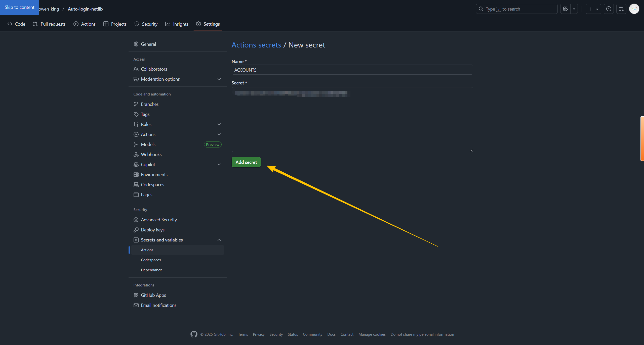Open Deploy keys in sidebar
This screenshot has height=345, width=644.
click(152, 230)
